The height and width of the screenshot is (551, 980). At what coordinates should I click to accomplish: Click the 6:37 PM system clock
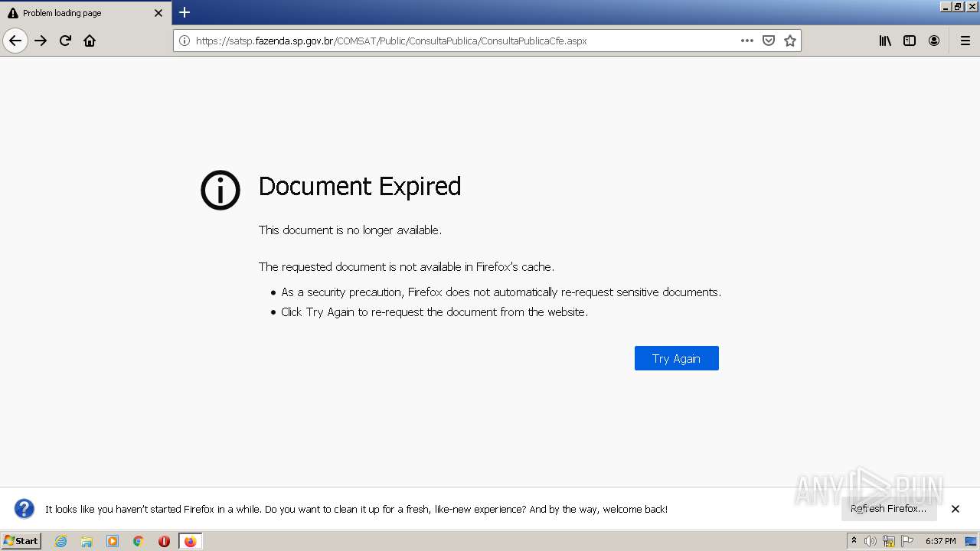(x=940, y=541)
